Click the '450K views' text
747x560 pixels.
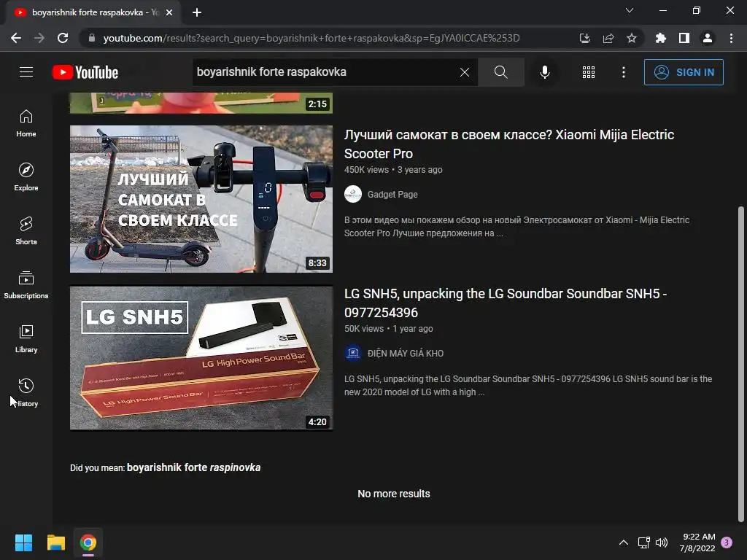tap(366, 169)
